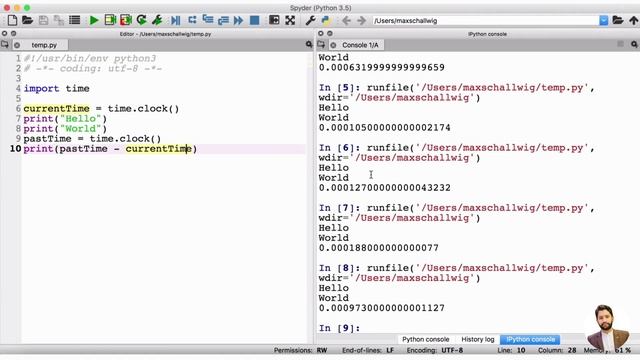The image size is (640, 360).
Task: Expand the working directory dropdown
Action: 604,20
